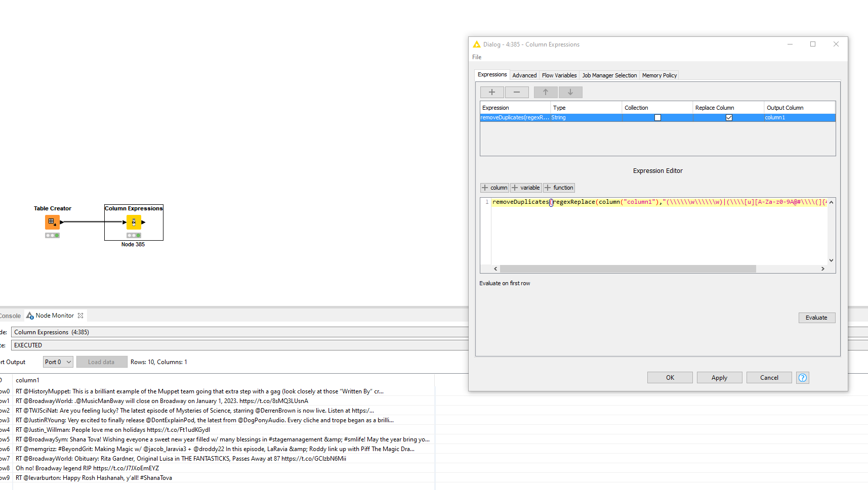
Task: Remove the selected expression with the minus icon
Action: (x=516, y=92)
